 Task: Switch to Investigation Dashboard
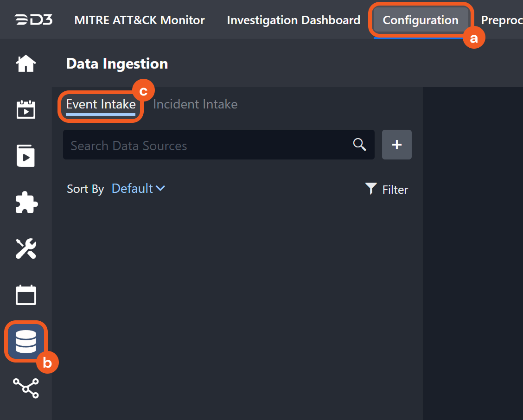pyautogui.click(x=293, y=20)
